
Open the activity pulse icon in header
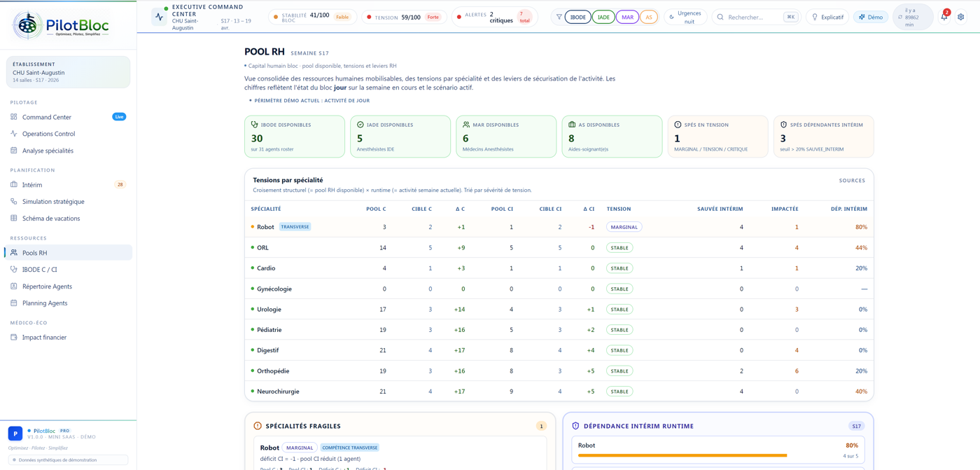point(160,17)
